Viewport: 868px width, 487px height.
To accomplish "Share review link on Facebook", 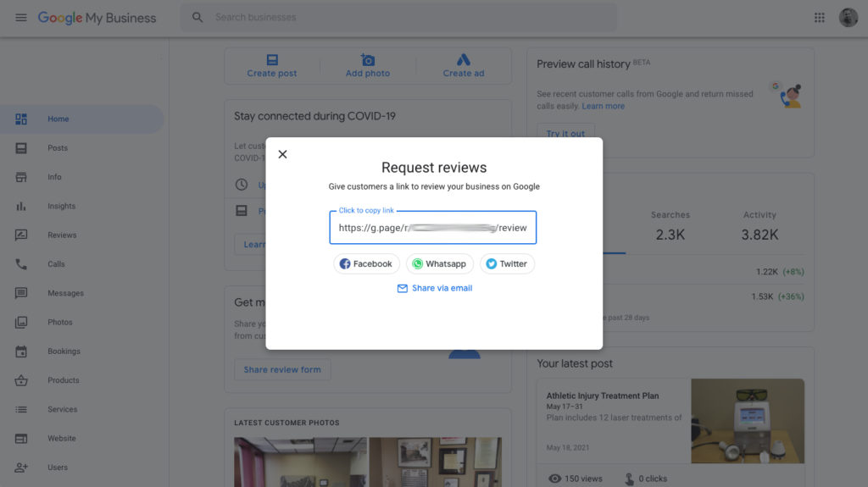I will tap(366, 264).
